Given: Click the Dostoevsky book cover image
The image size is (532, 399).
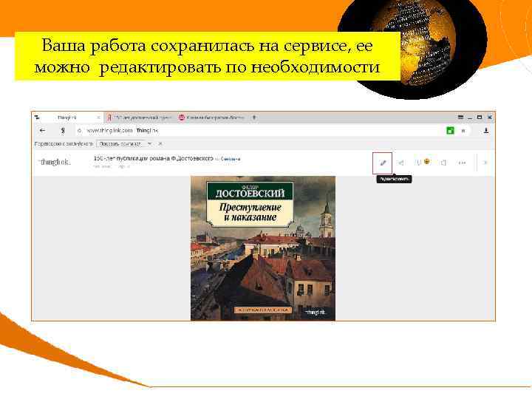Looking at the screenshot, I should pos(263,248).
